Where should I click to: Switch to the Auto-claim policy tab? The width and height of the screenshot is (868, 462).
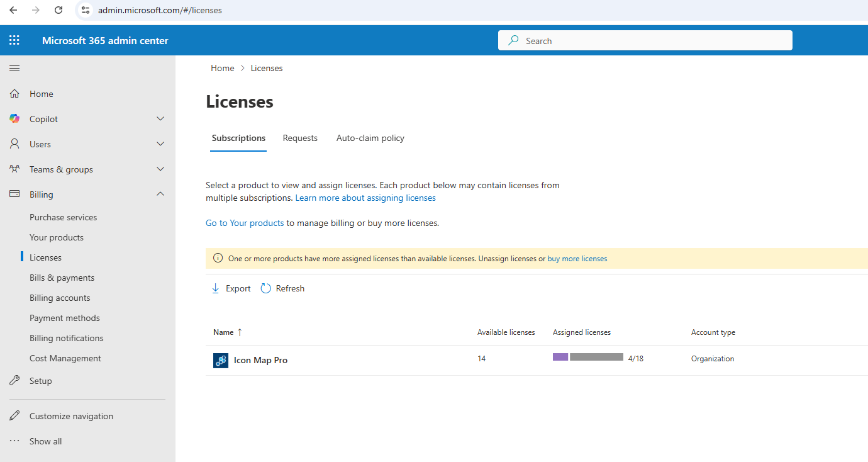(370, 138)
